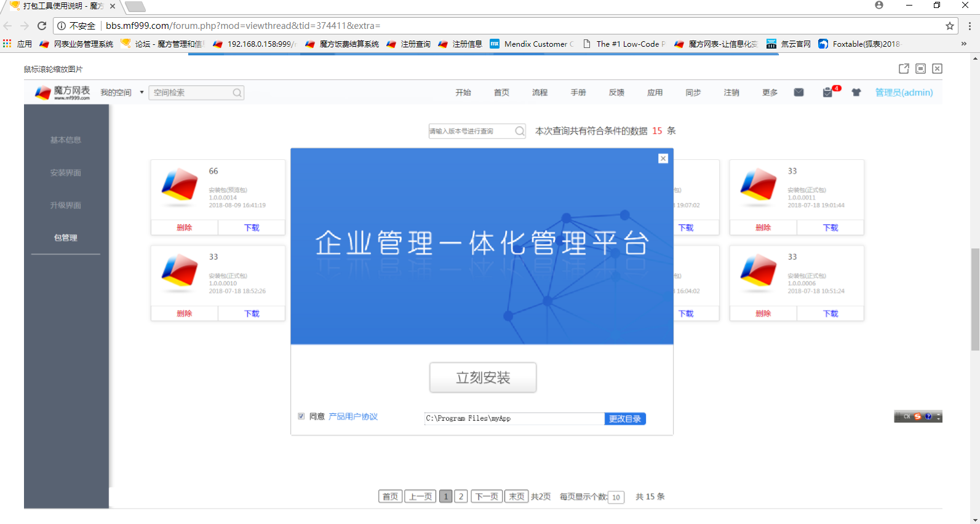This screenshot has width=980, height=524.
Task: Open the 流程 item in the top navigation
Action: pyautogui.click(x=540, y=92)
